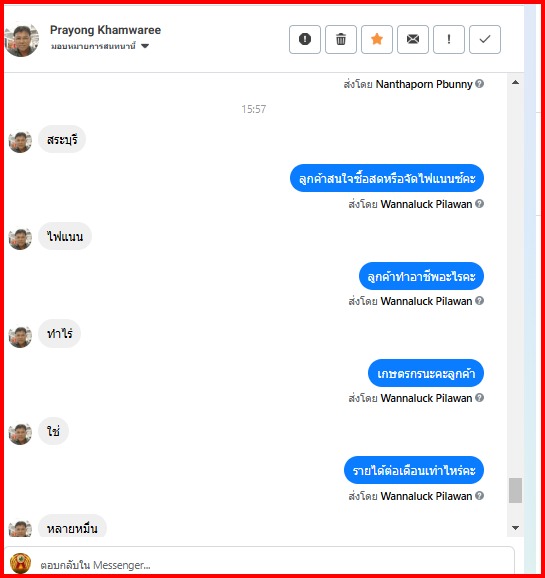This screenshot has height=578, width=545.
Task: Click the page avatar beside reply box
Action: 20,564
